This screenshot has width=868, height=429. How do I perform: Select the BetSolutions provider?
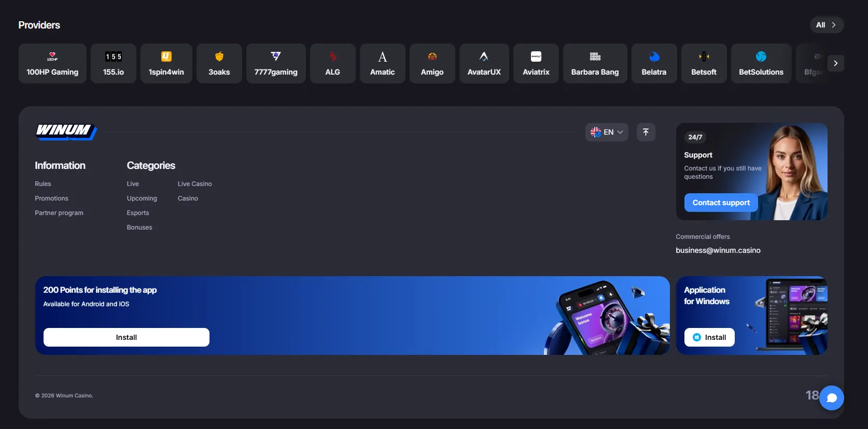pyautogui.click(x=761, y=63)
